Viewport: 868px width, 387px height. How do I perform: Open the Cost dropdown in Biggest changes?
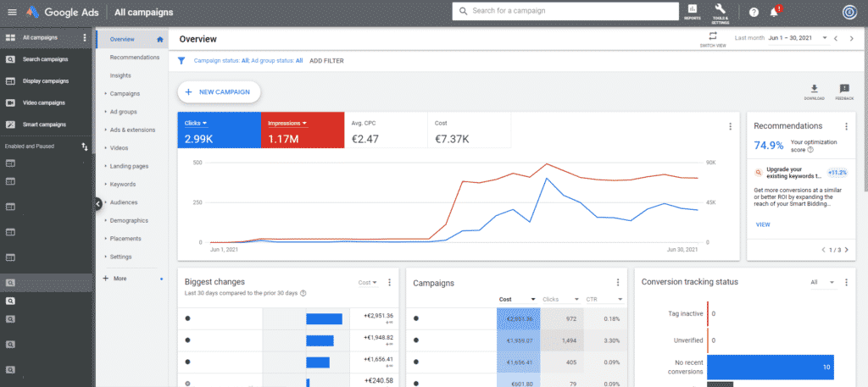point(368,283)
